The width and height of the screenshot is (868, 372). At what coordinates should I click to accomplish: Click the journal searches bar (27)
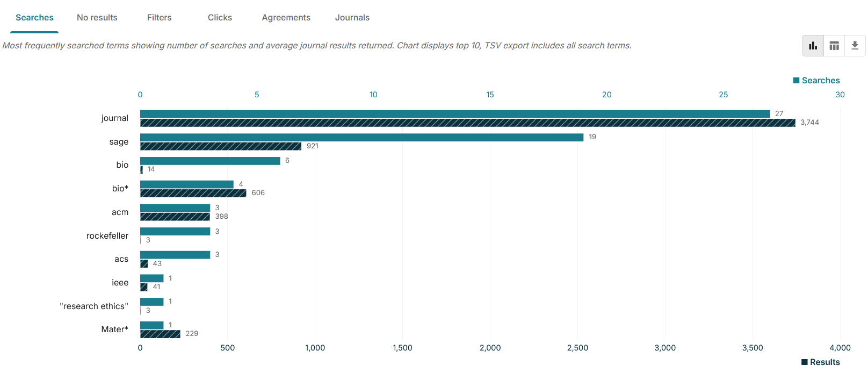(454, 114)
